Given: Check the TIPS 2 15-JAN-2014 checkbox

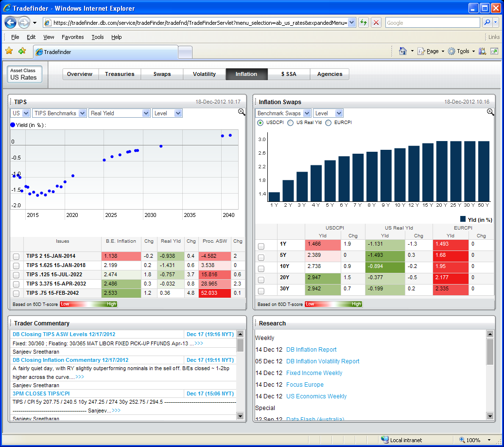Looking at the screenshot, I should [x=17, y=256].
